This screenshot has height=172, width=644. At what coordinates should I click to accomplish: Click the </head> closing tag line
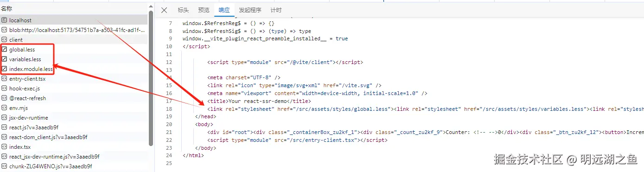pyautogui.click(x=205, y=117)
